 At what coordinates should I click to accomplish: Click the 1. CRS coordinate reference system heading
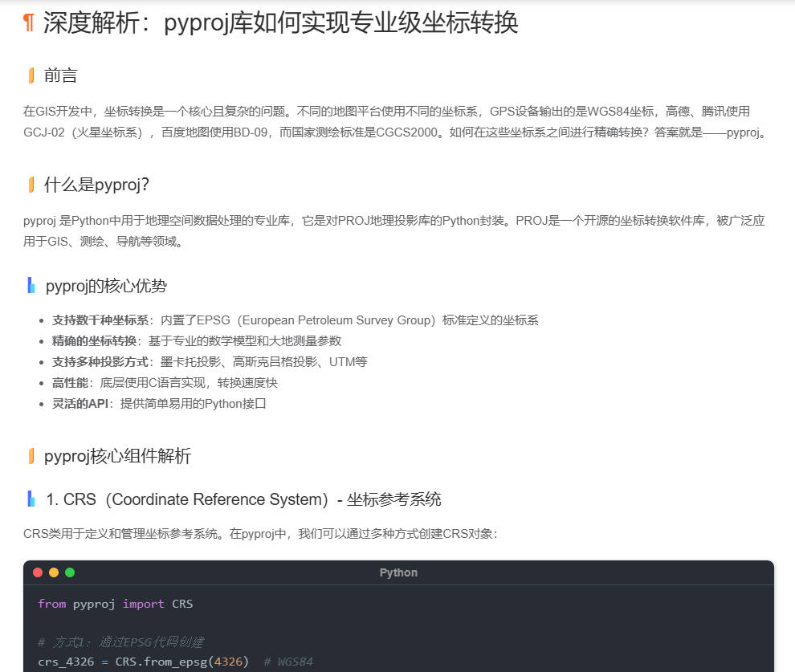[241, 499]
